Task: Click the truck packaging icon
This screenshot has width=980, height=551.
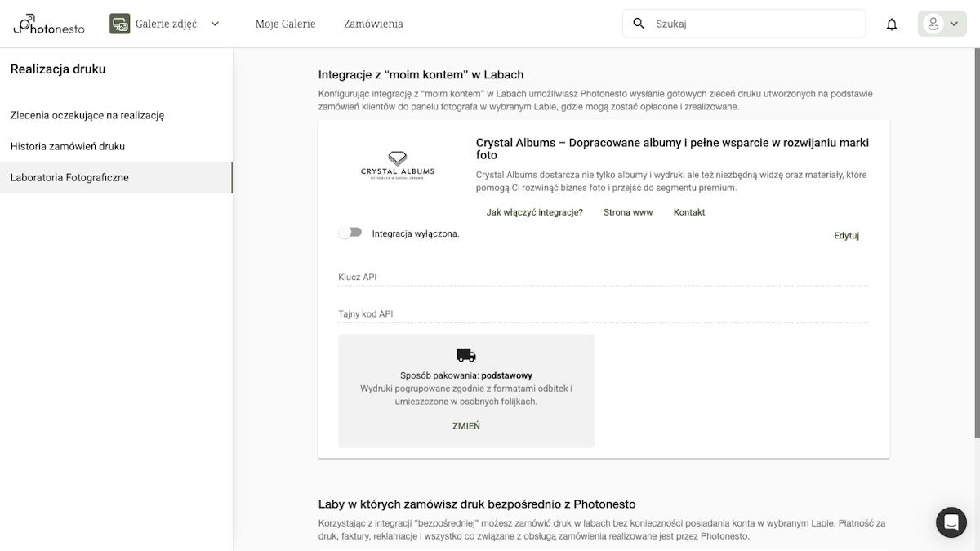Action: tap(465, 354)
